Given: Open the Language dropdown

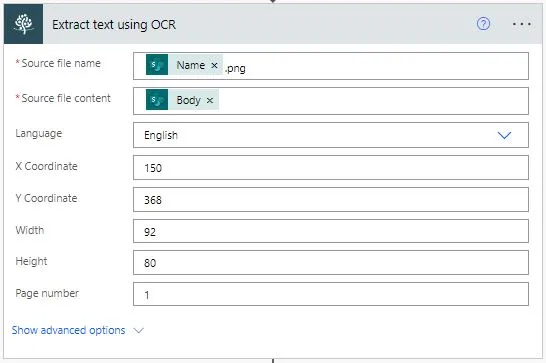Looking at the screenshot, I should pos(331,135).
